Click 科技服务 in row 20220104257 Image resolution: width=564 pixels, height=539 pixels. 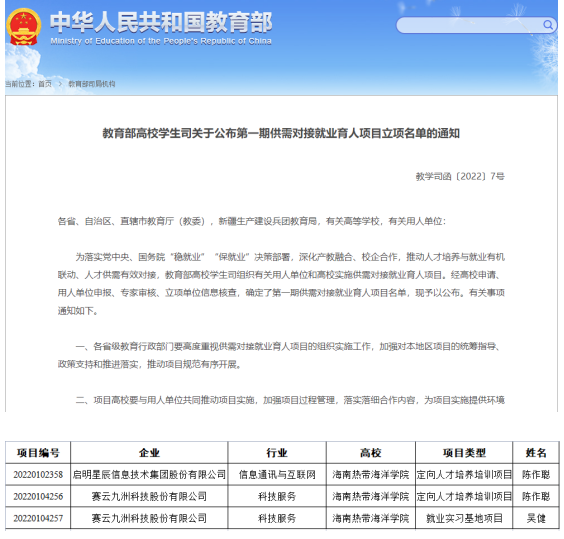[277, 518]
